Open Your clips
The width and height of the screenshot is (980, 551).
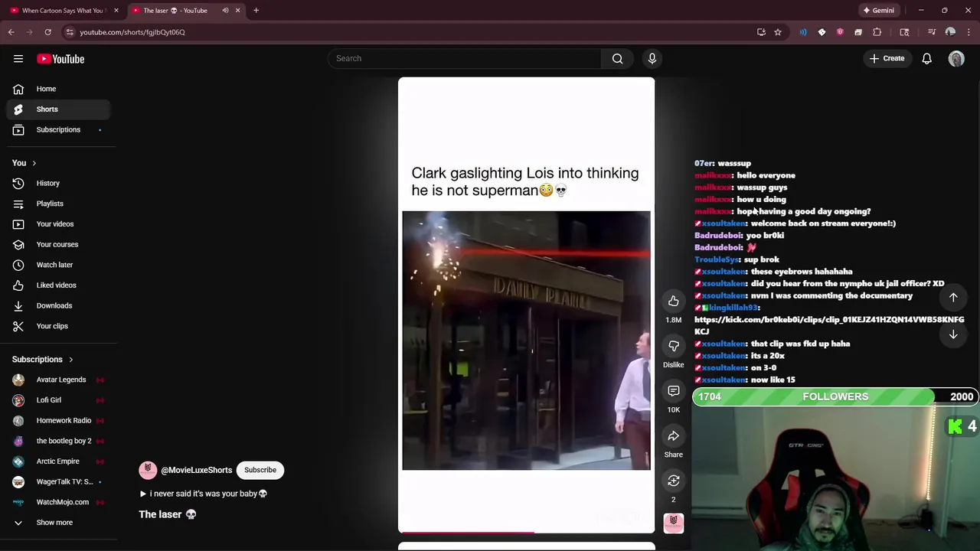pyautogui.click(x=58, y=326)
